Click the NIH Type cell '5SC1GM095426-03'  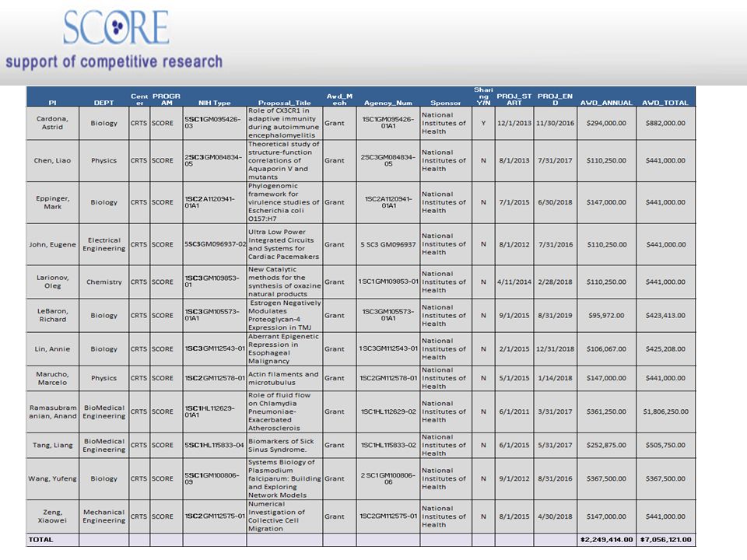point(215,123)
